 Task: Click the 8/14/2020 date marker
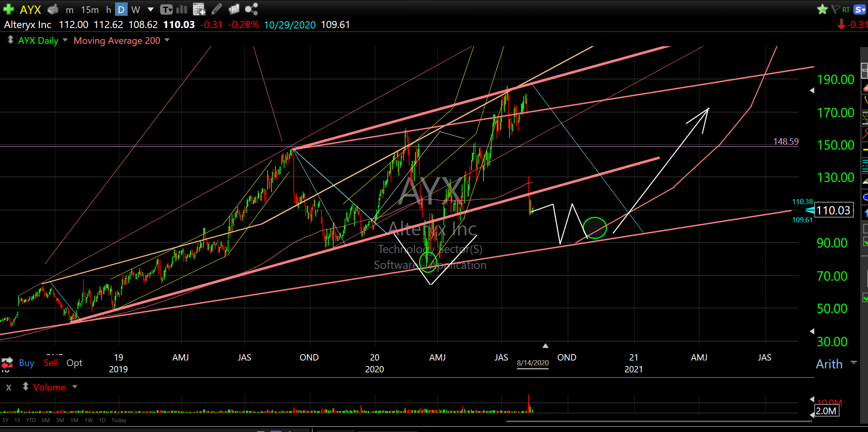click(532, 363)
